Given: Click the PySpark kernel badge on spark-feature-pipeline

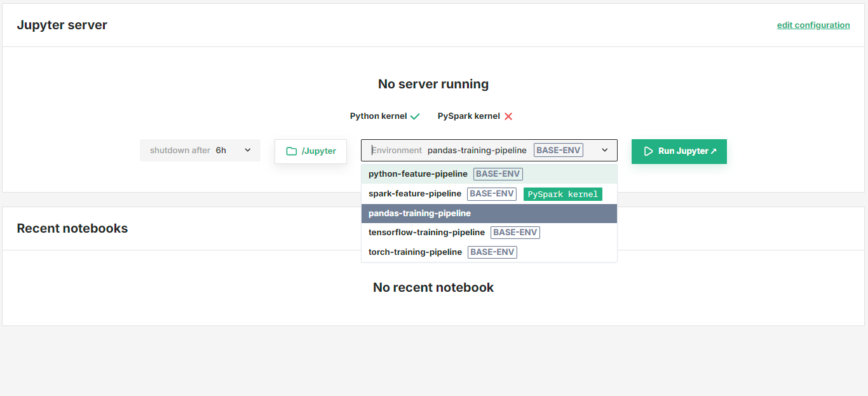Looking at the screenshot, I should pos(562,194).
